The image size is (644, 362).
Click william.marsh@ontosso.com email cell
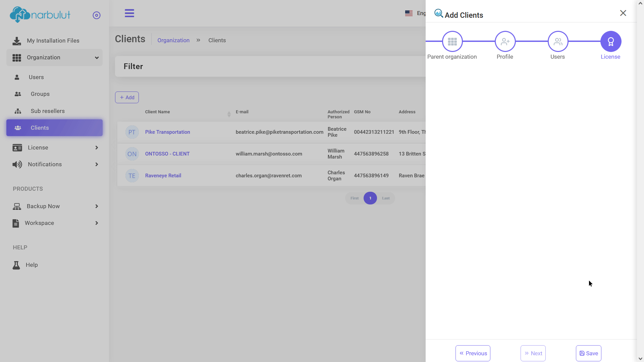pyautogui.click(x=269, y=154)
